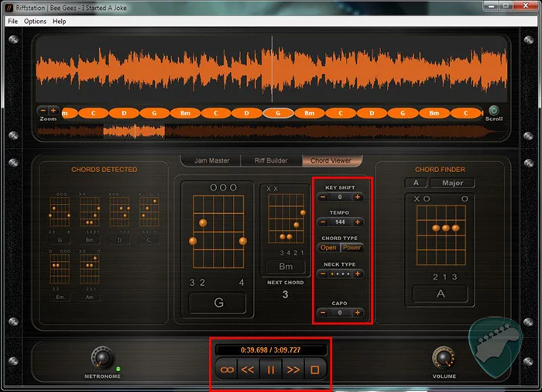Viewport: 542px width, 392px height.
Task: Increase Capo with plus button
Action: 358,313
